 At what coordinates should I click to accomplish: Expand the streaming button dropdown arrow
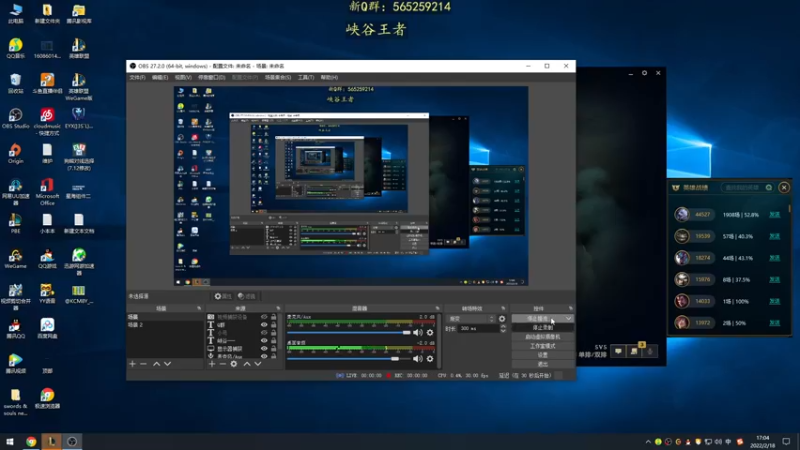pyautogui.click(x=568, y=318)
